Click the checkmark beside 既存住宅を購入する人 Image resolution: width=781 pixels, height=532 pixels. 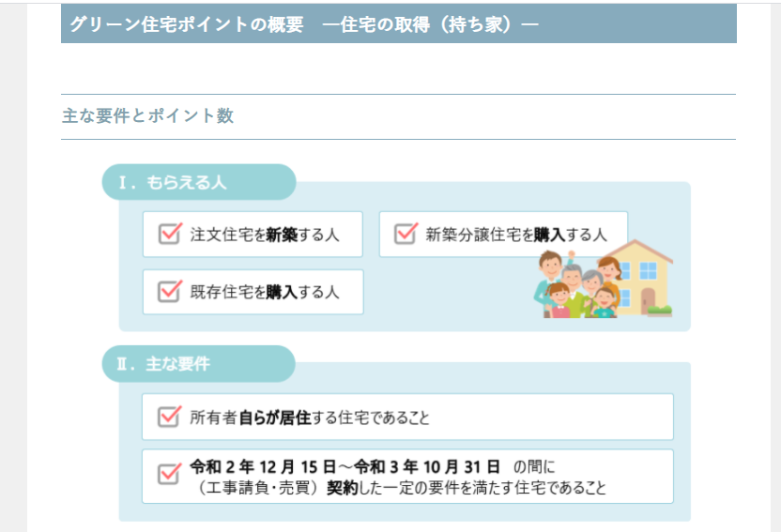[x=169, y=291]
